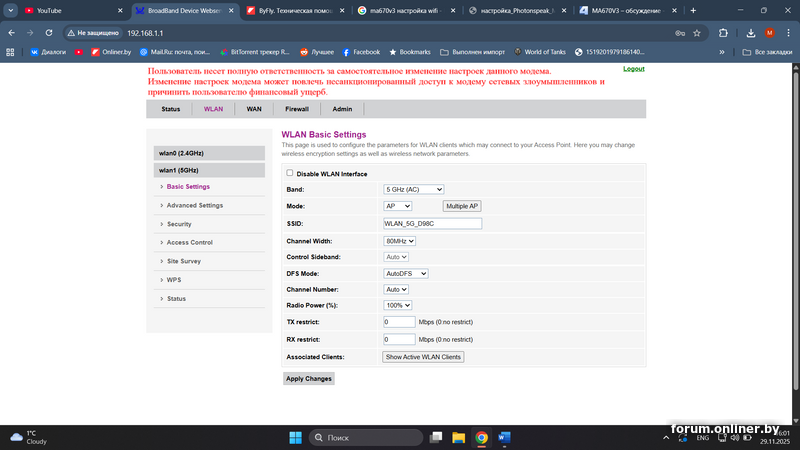Open the DFS Mode dropdown
This screenshot has height=450, width=800.
(x=405, y=273)
